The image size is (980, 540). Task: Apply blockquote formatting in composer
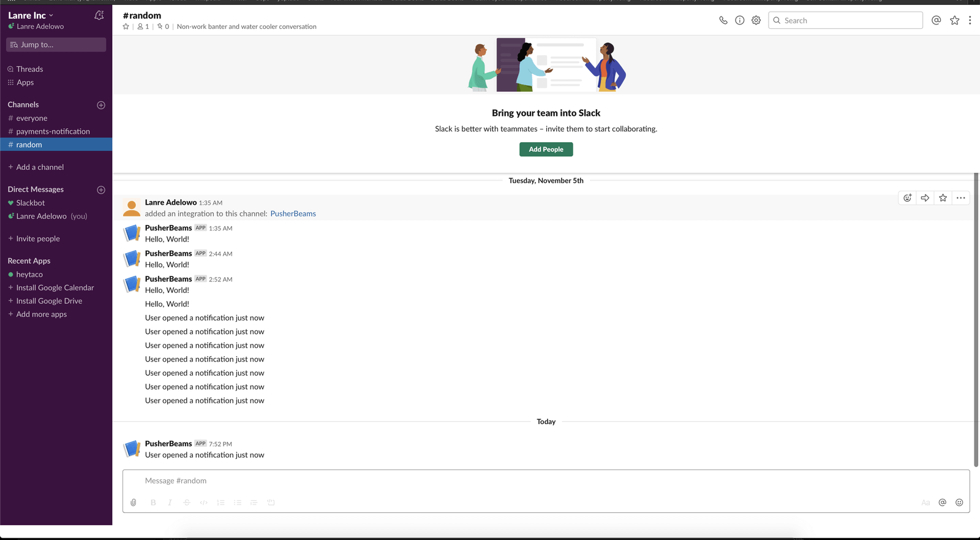tap(254, 503)
